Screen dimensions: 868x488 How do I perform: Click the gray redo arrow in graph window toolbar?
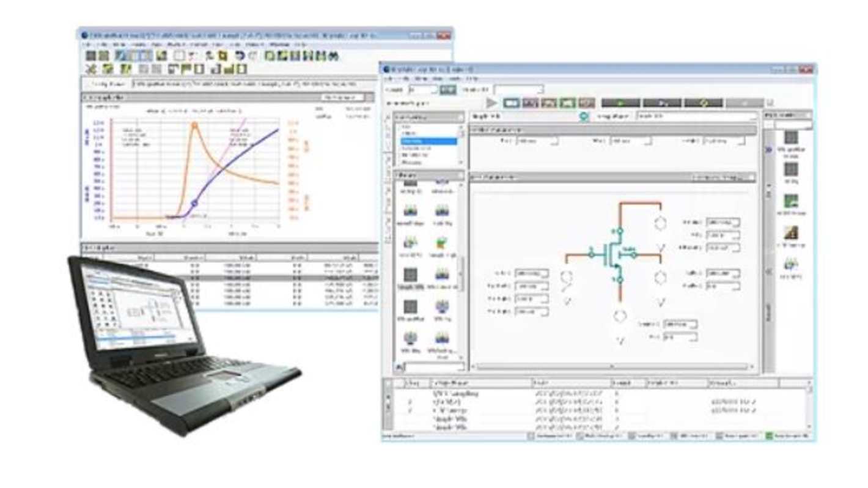(252, 56)
